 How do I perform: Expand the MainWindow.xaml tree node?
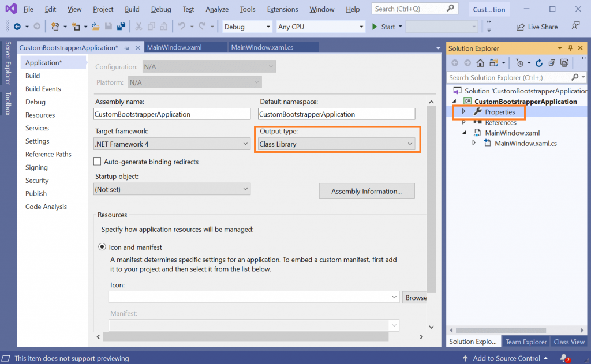464,133
